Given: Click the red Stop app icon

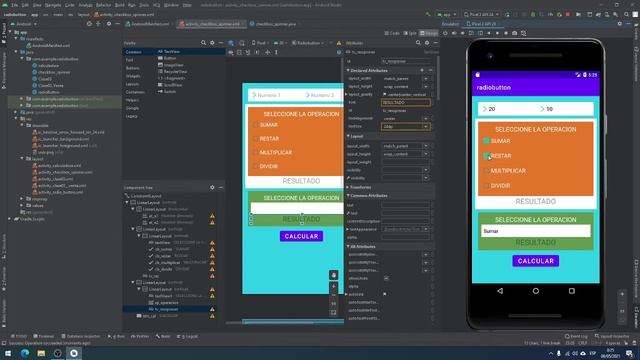Looking at the screenshot, I should point(568,14).
